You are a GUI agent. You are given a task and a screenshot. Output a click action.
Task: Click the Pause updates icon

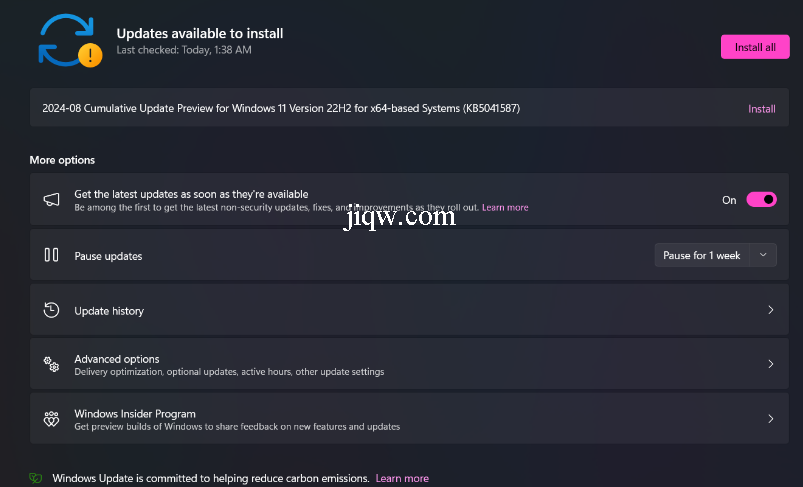click(x=51, y=255)
